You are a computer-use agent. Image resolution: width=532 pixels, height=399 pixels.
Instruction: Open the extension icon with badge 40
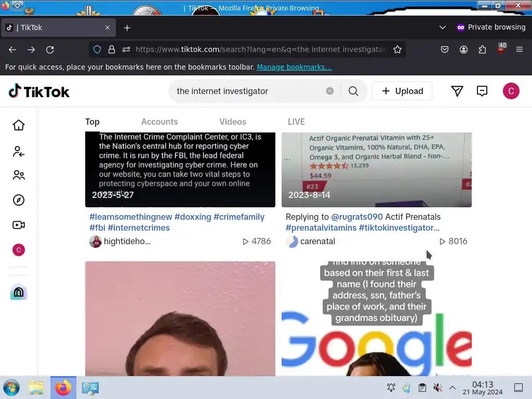point(501,48)
